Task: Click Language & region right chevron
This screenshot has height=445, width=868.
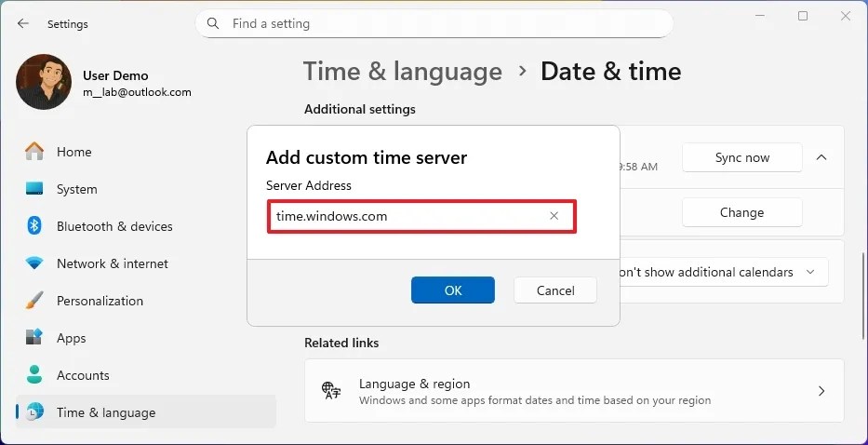Action: pos(821,391)
